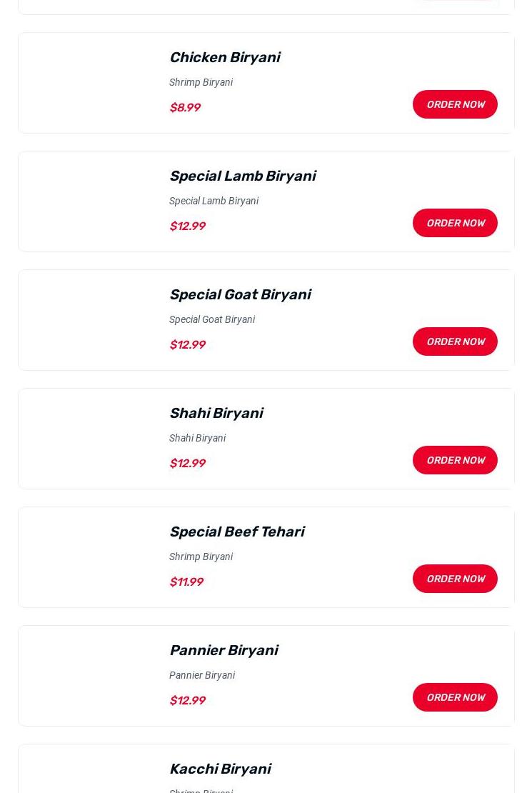The height and width of the screenshot is (793, 532).
Task: Select the Special Goat Biryani description text
Action: tap(212, 319)
